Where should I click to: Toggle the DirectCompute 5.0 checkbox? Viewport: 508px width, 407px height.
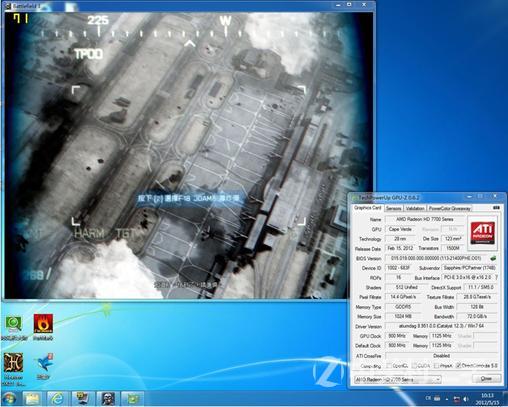tap(458, 366)
